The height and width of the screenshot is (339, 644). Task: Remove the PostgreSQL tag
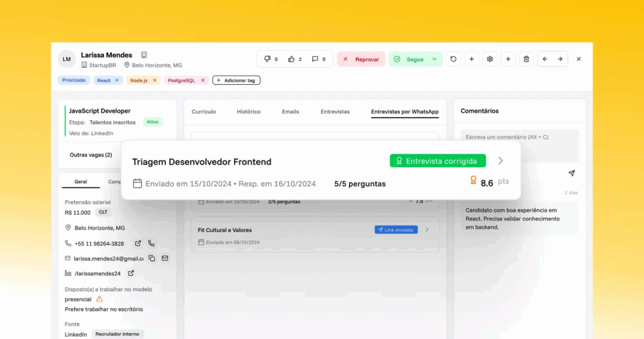coord(203,81)
